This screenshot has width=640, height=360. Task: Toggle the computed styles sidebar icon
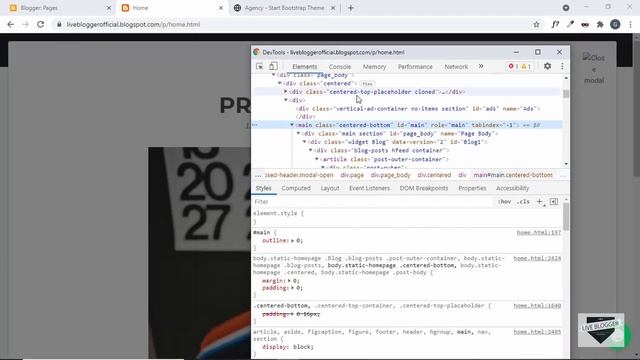pyautogui.click(x=554, y=202)
